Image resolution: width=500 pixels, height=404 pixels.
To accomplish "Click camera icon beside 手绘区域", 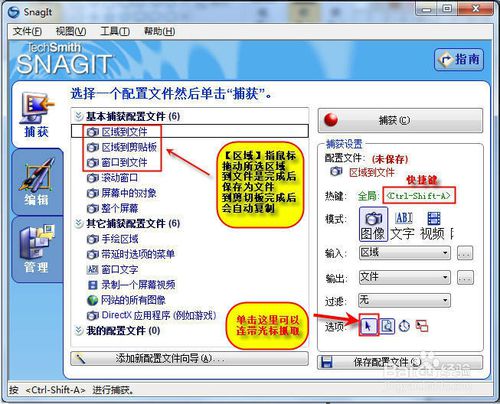I will (x=93, y=239).
